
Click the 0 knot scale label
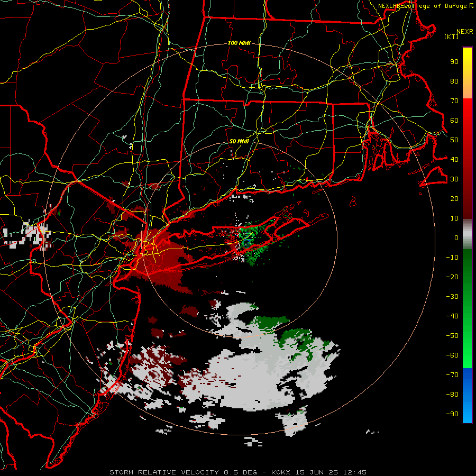click(456, 237)
